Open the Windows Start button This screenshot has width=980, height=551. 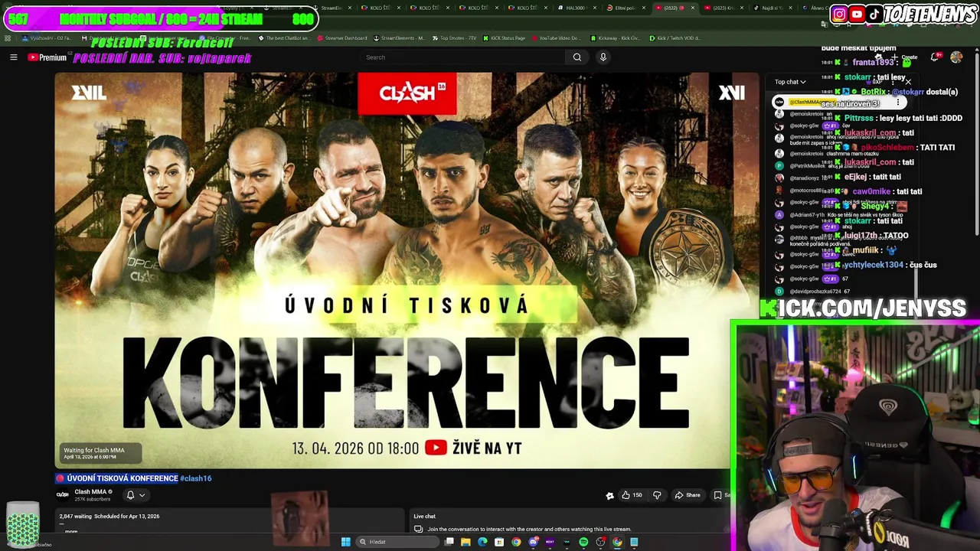346,542
